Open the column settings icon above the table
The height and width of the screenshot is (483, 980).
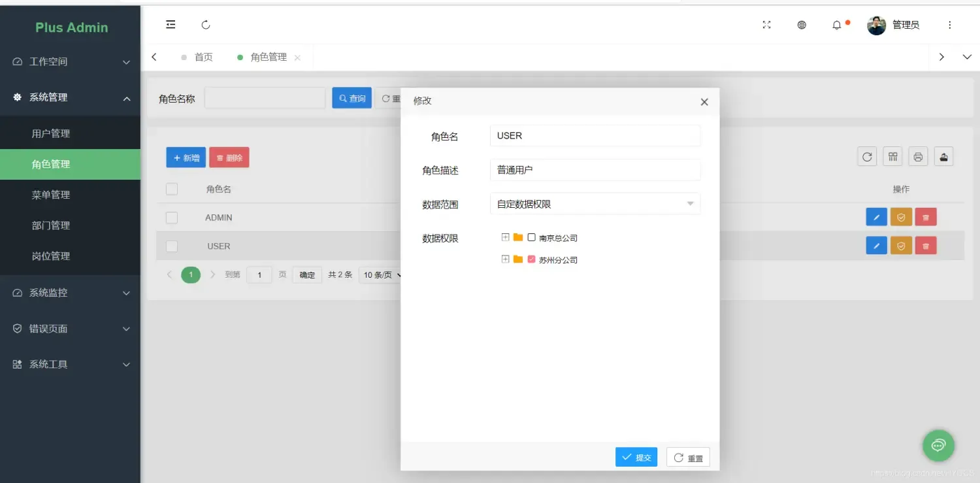pos(892,156)
